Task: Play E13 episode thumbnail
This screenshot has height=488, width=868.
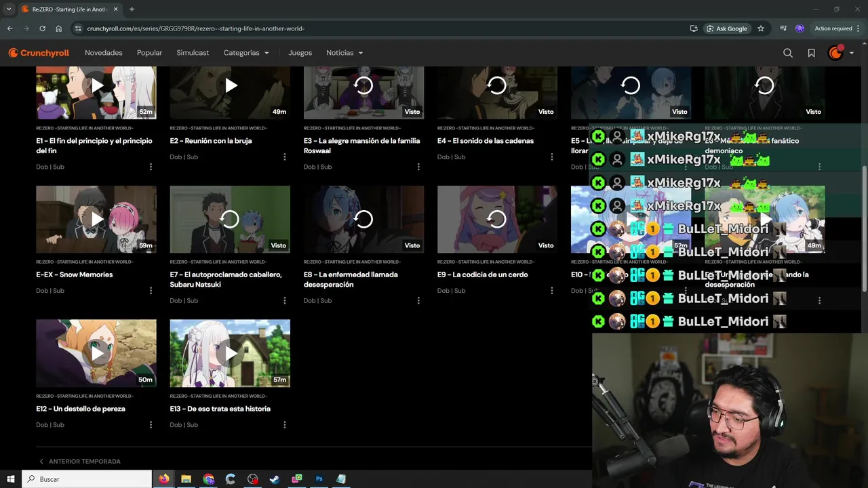Action: 230,353
